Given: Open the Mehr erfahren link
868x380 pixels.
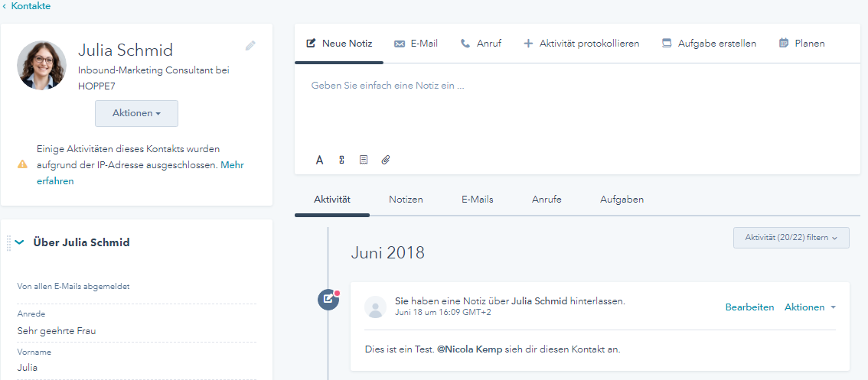Looking at the screenshot, I should (141, 173).
